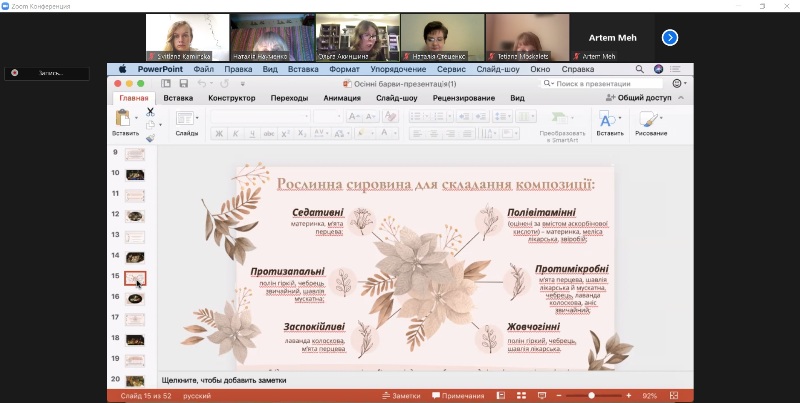The image size is (800, 403).
Task: Adjust the zoom slider in status bar
Action: (591, 396)
